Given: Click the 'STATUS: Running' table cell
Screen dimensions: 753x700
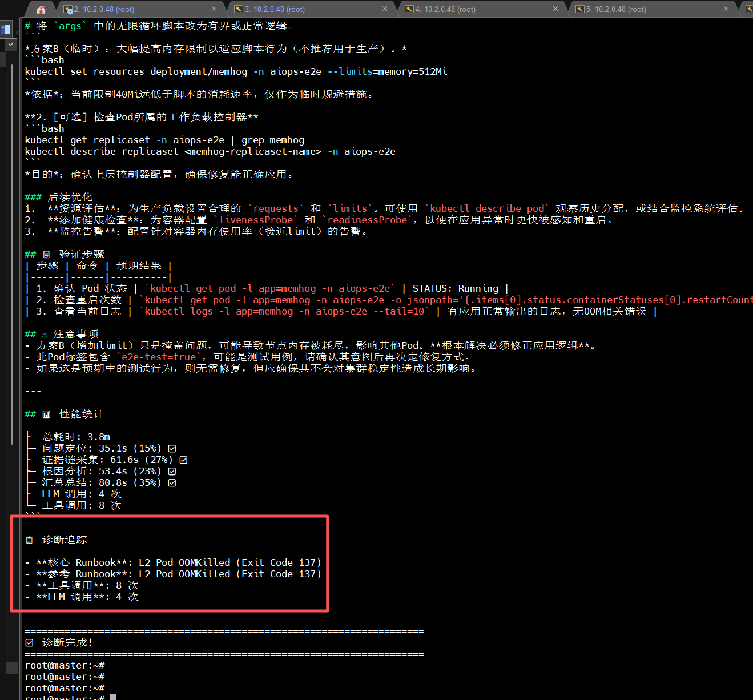Looking at the screenshot, I should 455,288.
